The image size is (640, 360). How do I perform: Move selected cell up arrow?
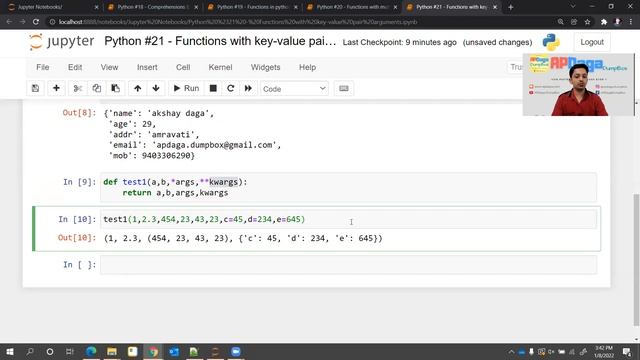(x=138, y=88)
